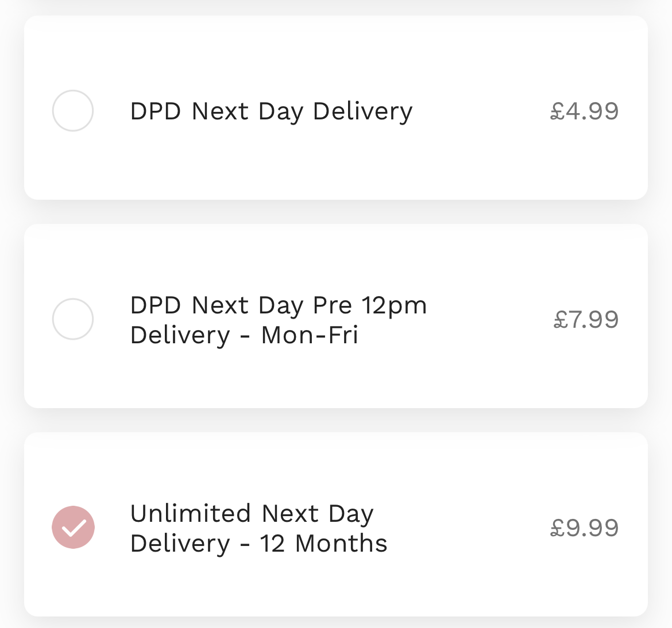The height and width of the screenshot is (628, 672).
Task: Click the £9.99 price
Action: point(584,528)
